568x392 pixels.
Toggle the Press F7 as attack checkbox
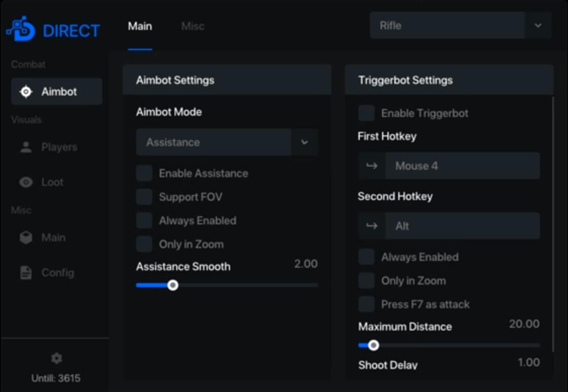(x=366, y=304)
